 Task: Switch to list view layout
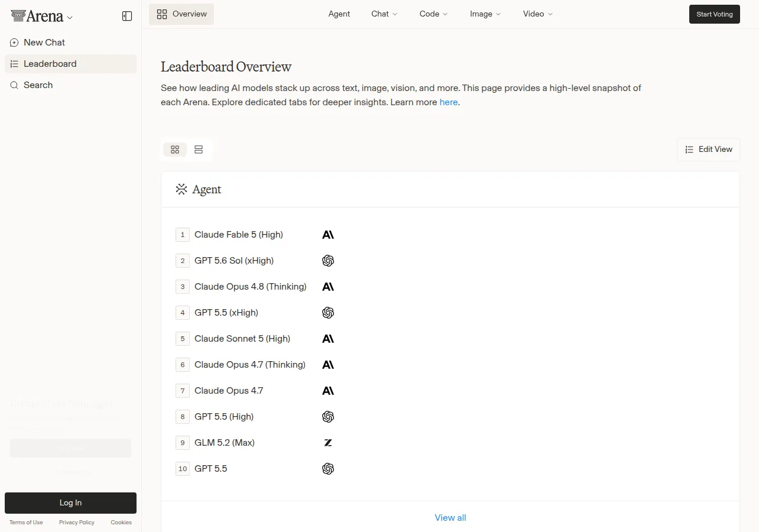tap(199, 150)
